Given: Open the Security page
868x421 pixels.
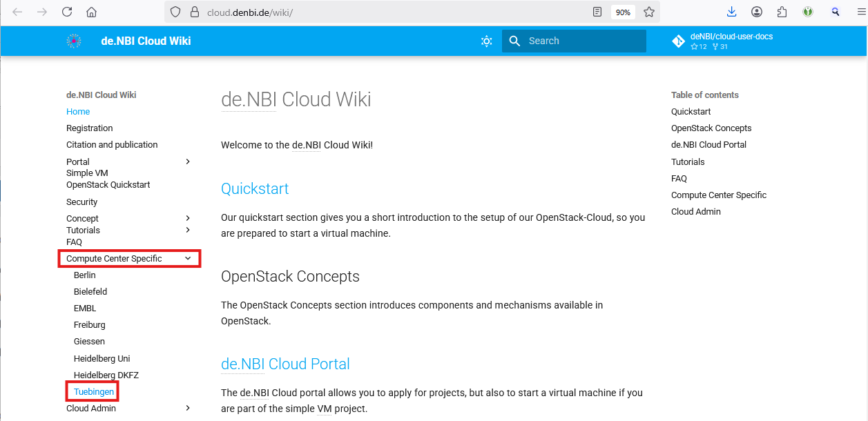Looking at the screenshot, I should [x=82, y=202].
